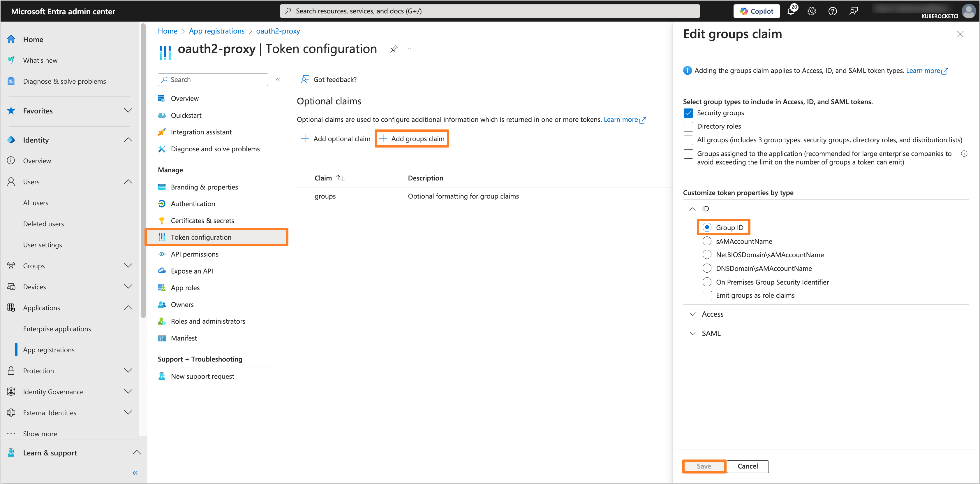This screenshot has width=980, height=484.
Task: Open the ellipsis menu beside the pin
Action: click(x=410, y=49)
